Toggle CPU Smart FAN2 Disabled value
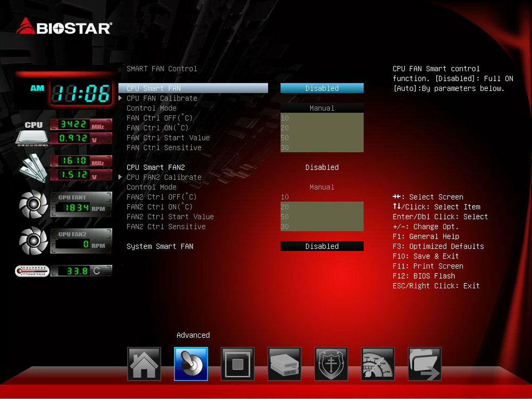The height and width of the screenshot is (399, 532). point(322,167)
